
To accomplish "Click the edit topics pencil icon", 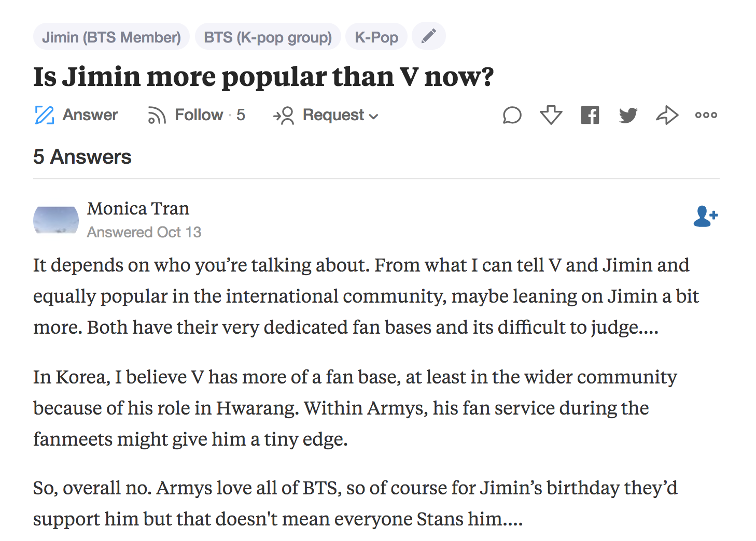I will point(428,36).
